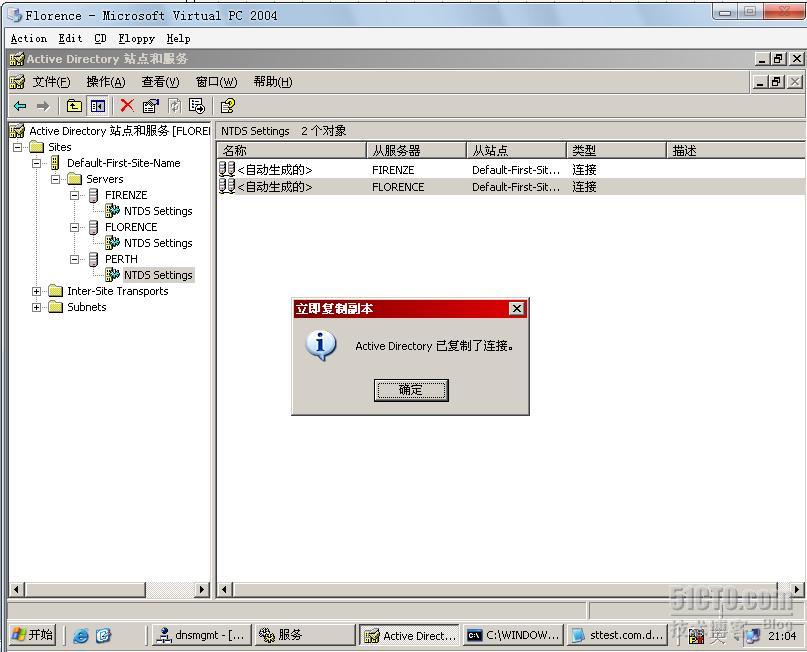
Task: Click the 开始 Start button
Action: pos(33,635)
